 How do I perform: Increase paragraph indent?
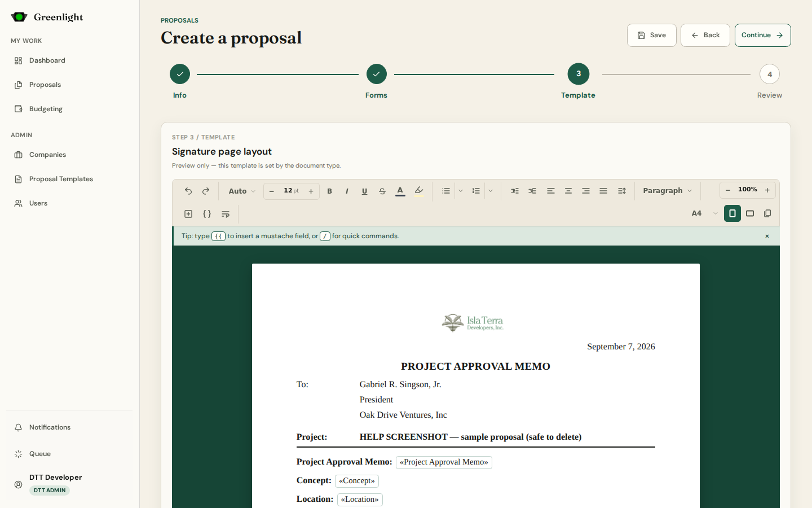click(x=515, y=191)
